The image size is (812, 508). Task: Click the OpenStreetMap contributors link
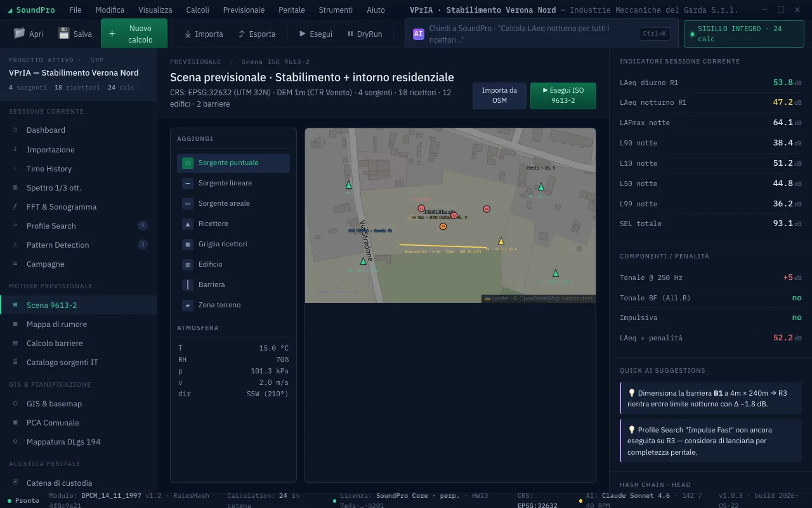coord(556,298)
